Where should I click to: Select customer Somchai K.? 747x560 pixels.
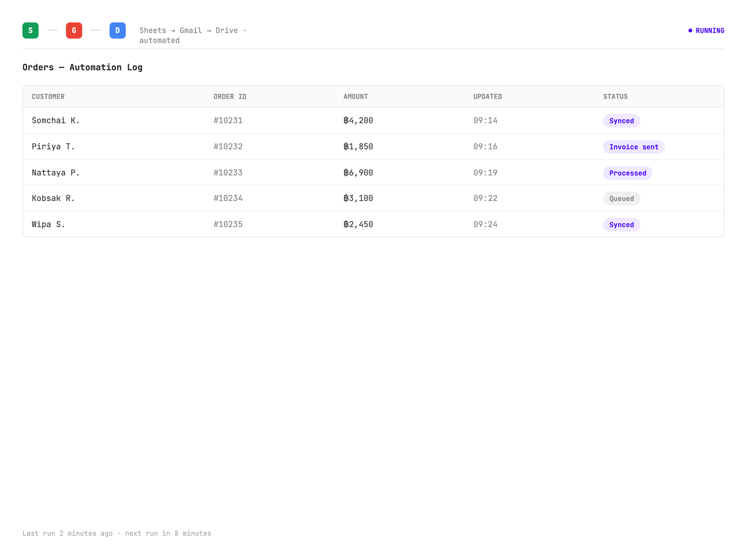(56, 120)
